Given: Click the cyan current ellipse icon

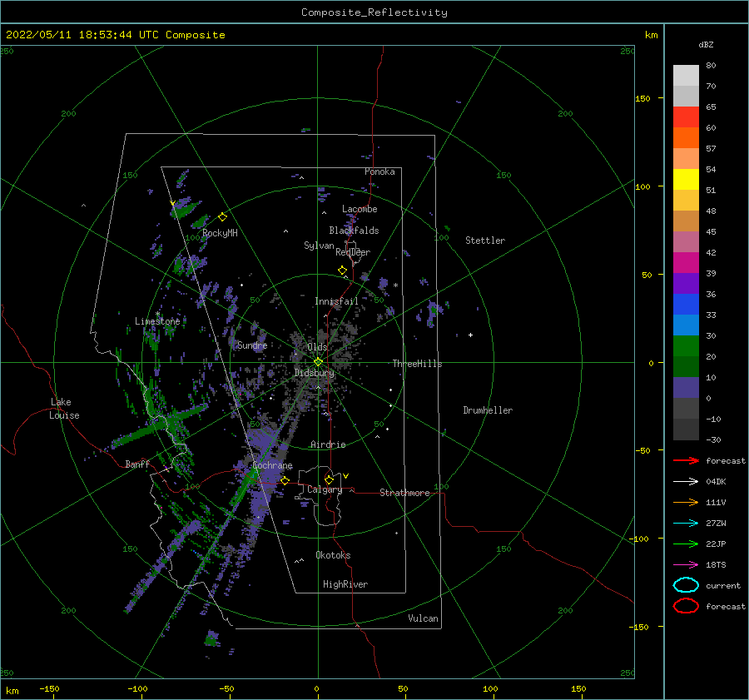Looking at the screenshot, I should point(686,585).
